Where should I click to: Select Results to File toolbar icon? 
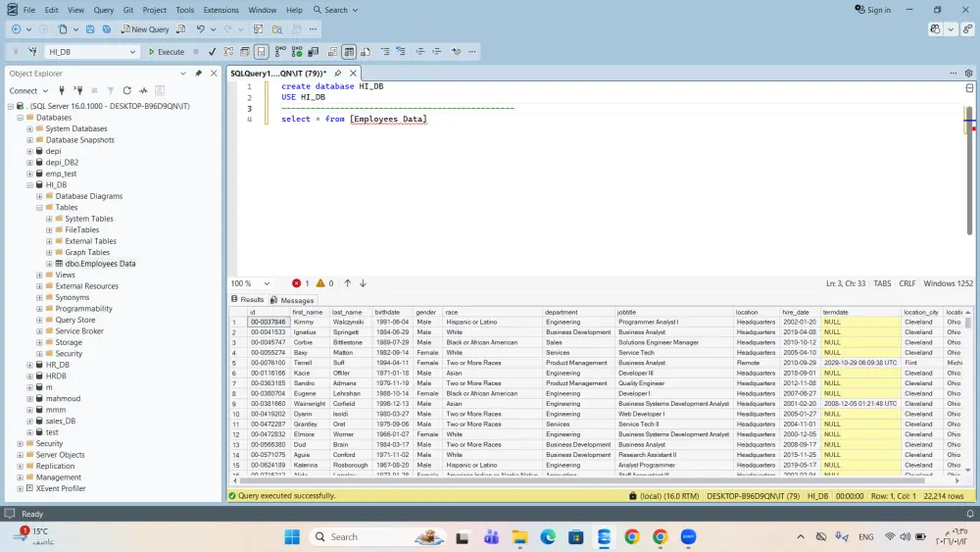(x=366, y=52)
